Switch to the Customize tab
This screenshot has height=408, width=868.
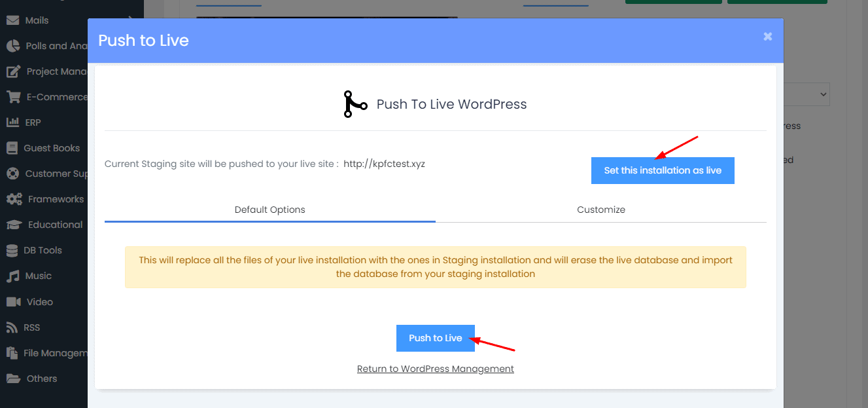[600, 210]
